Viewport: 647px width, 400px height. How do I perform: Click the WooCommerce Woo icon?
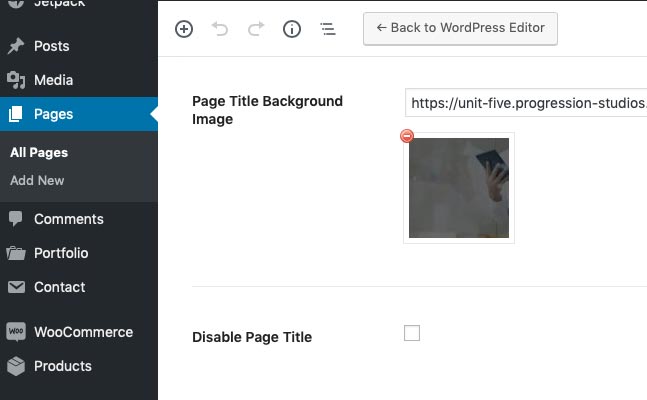pyautogui.click(x=16, y=331)
